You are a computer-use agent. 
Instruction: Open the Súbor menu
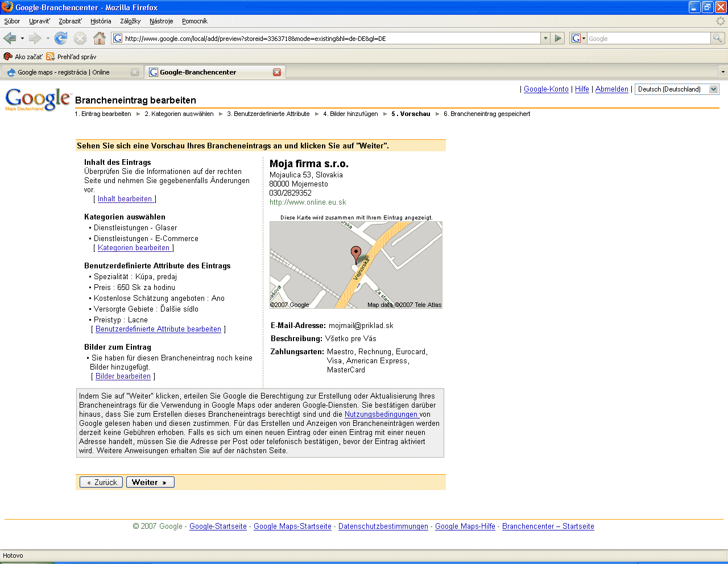12,21
